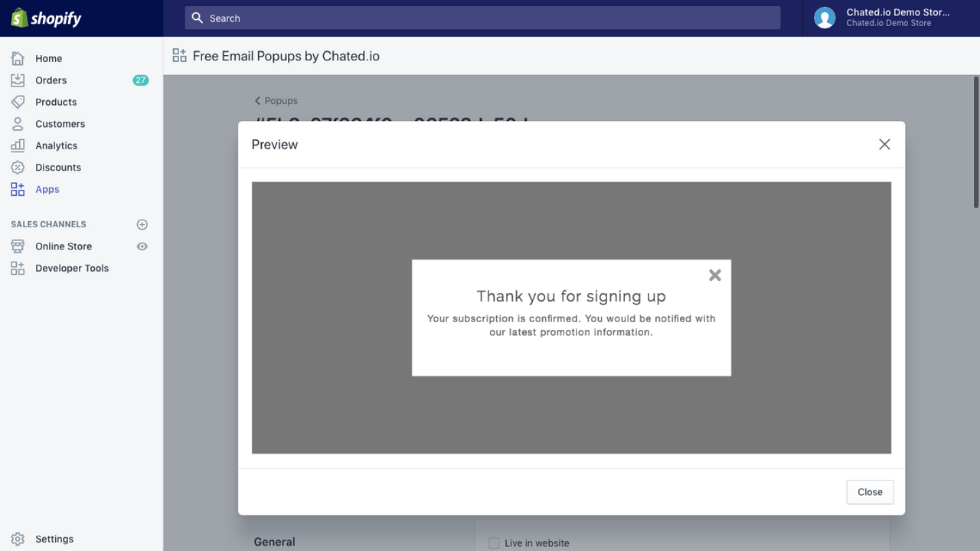
Task: Select the Orders icon in sidebar
Action: click(17, 80)
